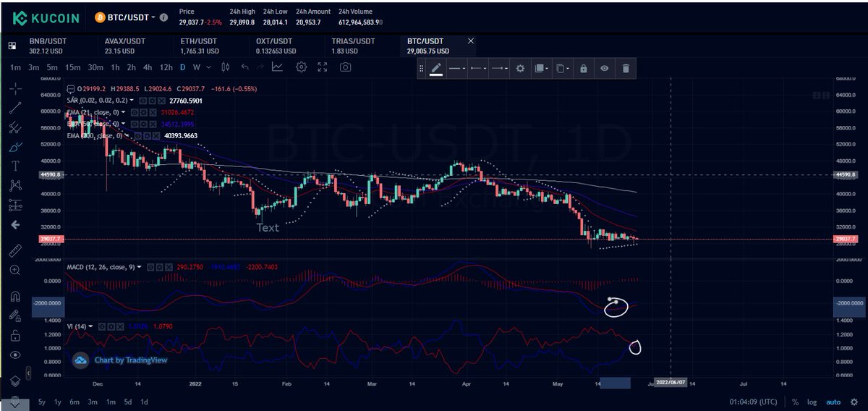Viewport: 868px width, 411px height.
Task: Redo the last chart action
Action: (x=260, y=67)
